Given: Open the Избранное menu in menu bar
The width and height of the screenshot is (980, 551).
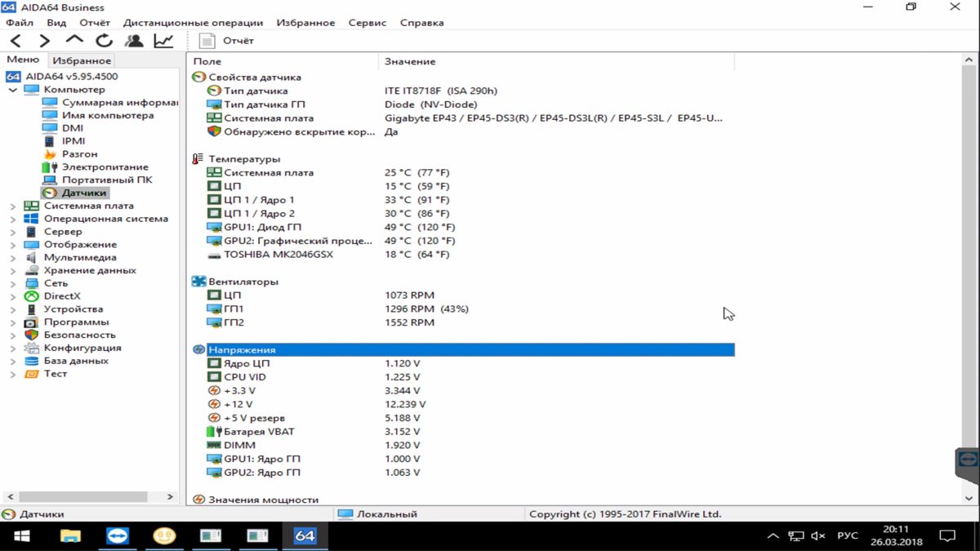Looking at the screenshot, I should 305,23.
